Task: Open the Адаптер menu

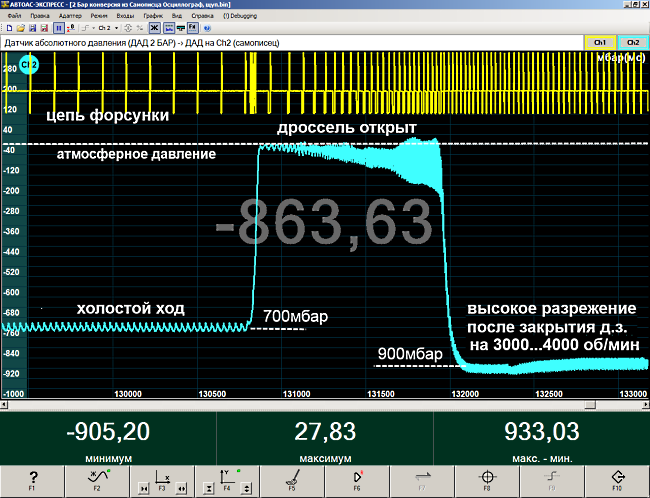Action: tap(71, 17)
